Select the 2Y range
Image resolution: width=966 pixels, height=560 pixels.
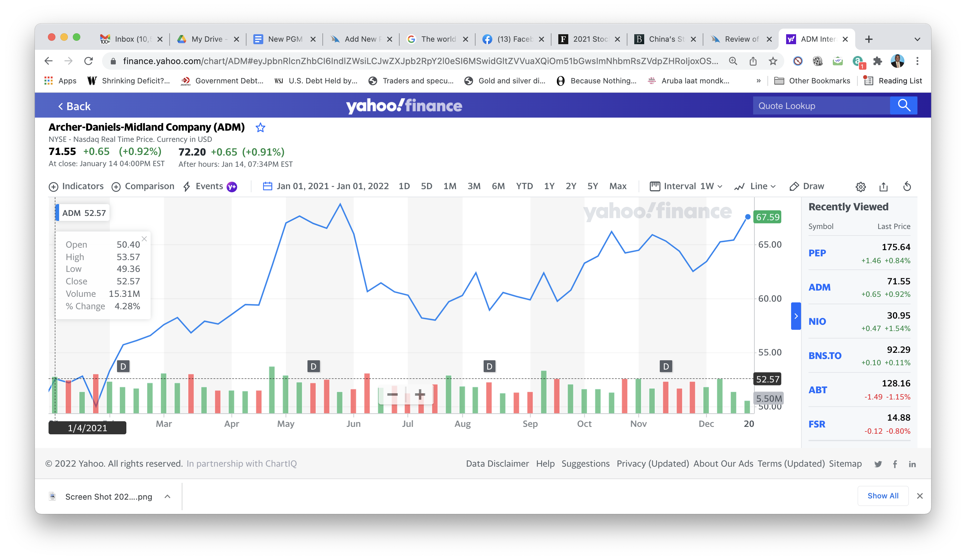click(x=571, y=186)
